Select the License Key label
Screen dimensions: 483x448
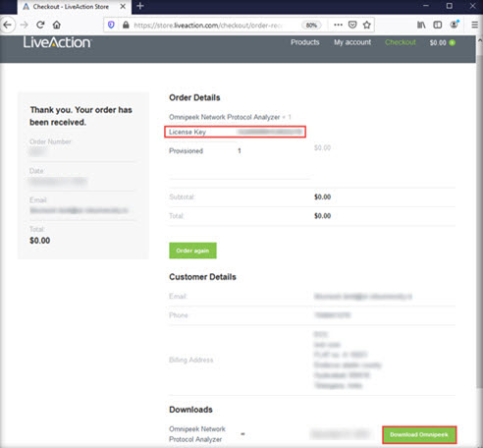[x=188, y=132]
